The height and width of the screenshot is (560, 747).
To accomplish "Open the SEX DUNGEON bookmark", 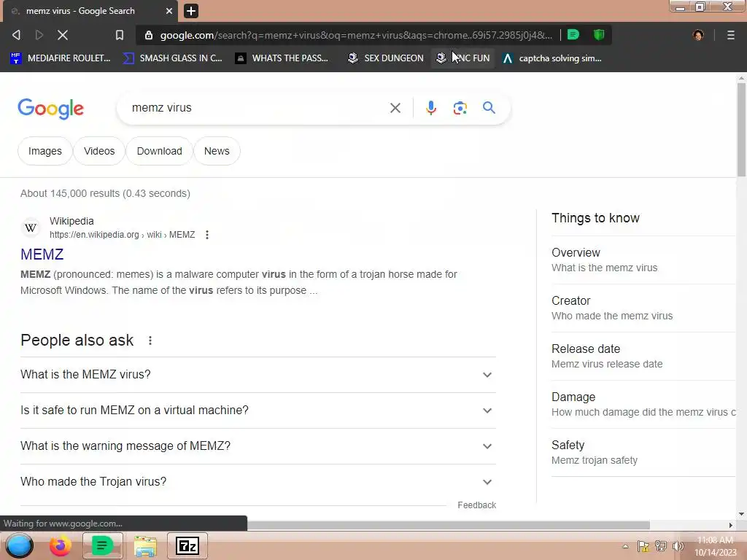I will point(385,58).
